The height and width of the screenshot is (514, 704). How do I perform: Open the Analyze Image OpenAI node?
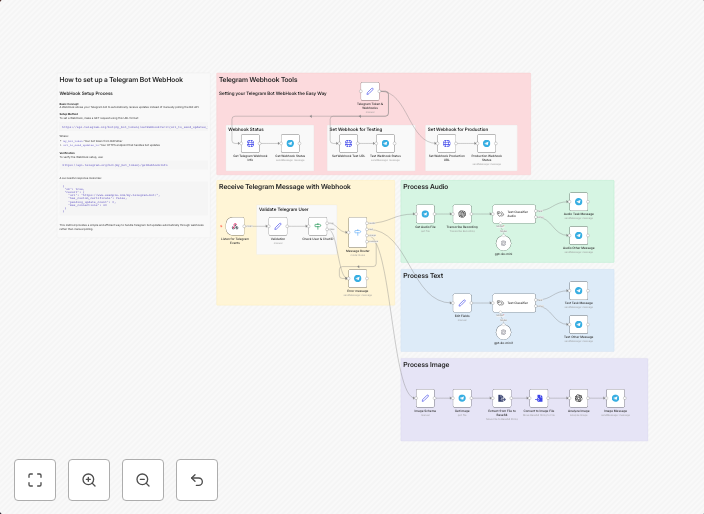coord(578,397)
